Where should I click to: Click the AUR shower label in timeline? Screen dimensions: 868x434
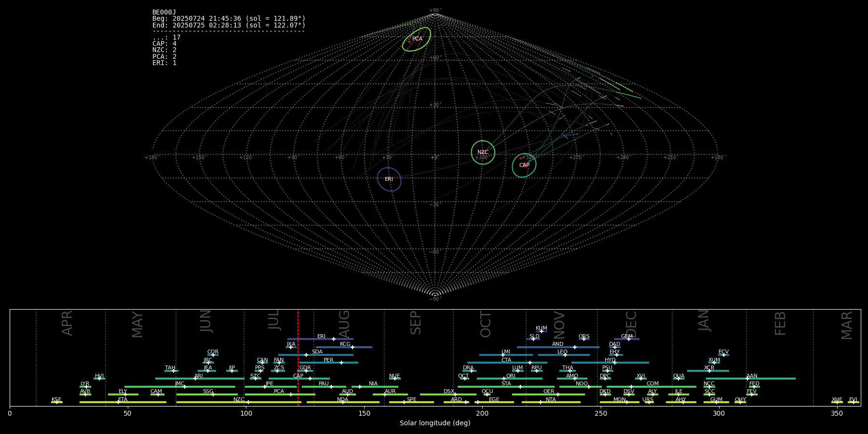coord(390,392)
